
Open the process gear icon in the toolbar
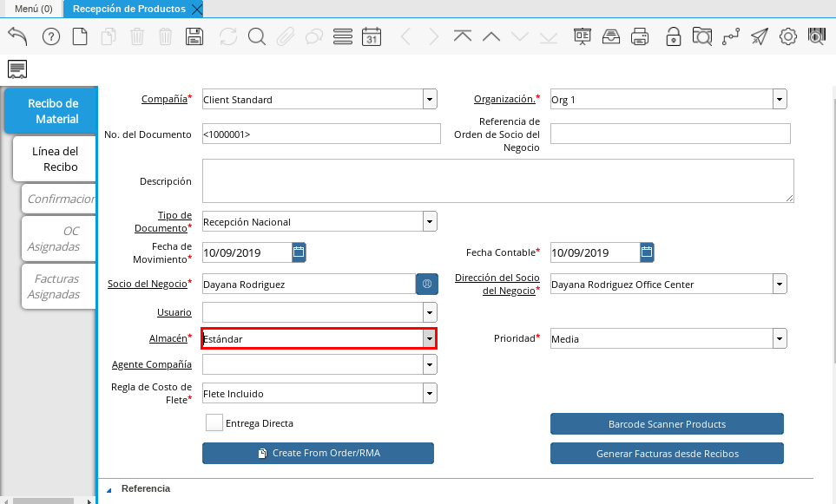[788, 36]
